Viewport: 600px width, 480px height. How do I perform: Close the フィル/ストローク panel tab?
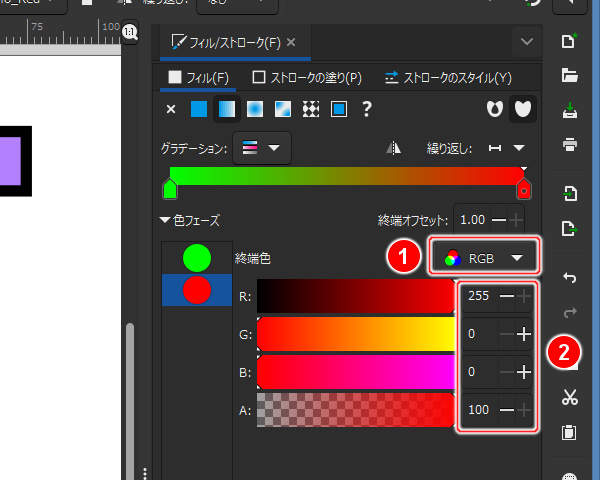pos(291,42)
